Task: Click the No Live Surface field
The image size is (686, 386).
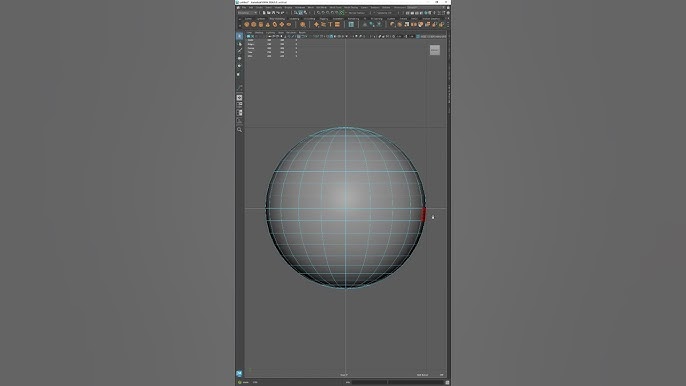Action: [x=357, y=13]
